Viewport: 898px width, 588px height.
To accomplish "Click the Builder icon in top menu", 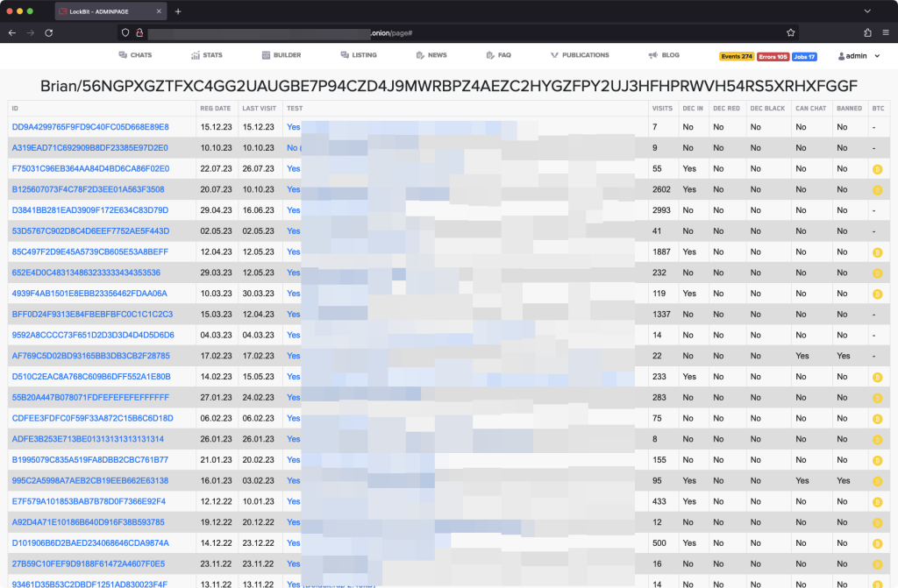I will [266, 55].
